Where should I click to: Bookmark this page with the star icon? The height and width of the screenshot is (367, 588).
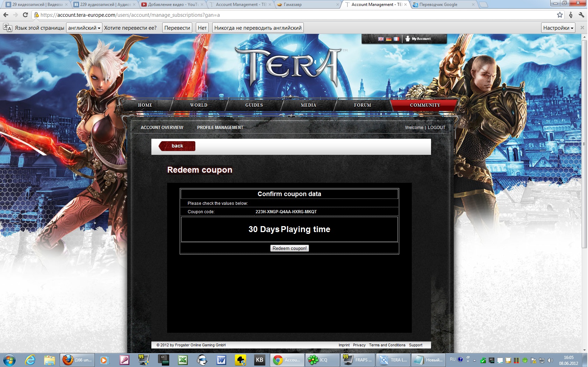(x=560, y=15)
